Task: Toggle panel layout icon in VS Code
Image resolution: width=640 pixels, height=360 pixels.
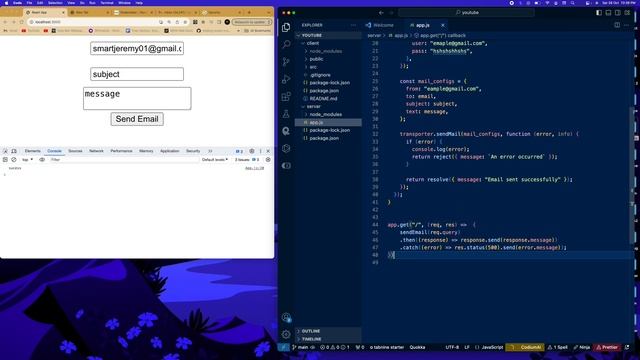Action: pos(608,13)
